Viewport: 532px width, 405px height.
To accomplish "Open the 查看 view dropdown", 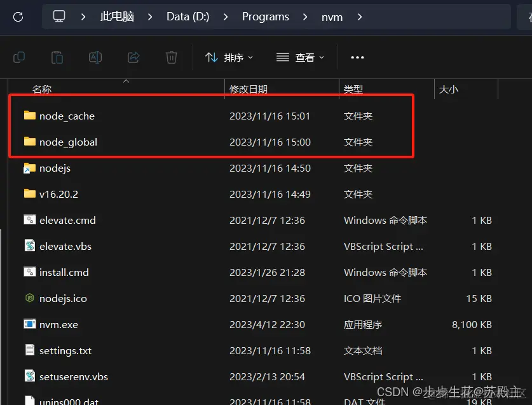I will pos(300,57).
